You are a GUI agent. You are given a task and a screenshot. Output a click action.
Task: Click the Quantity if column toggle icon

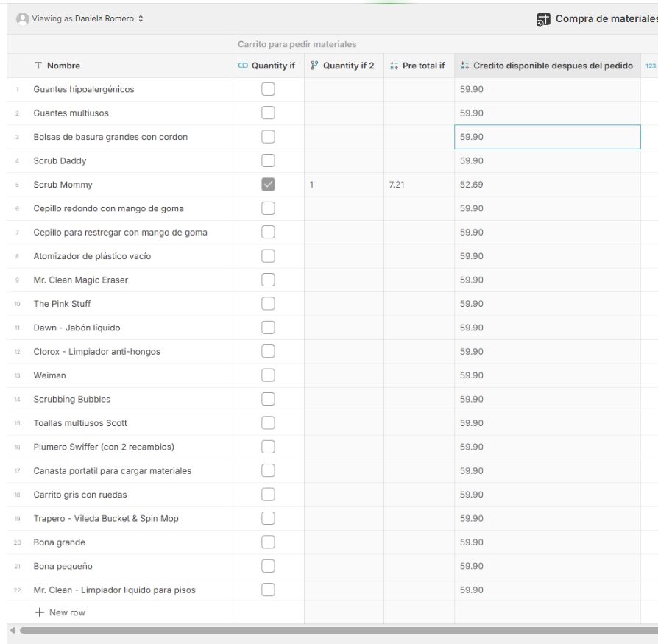pyautogui.click(x=243, y=66)
